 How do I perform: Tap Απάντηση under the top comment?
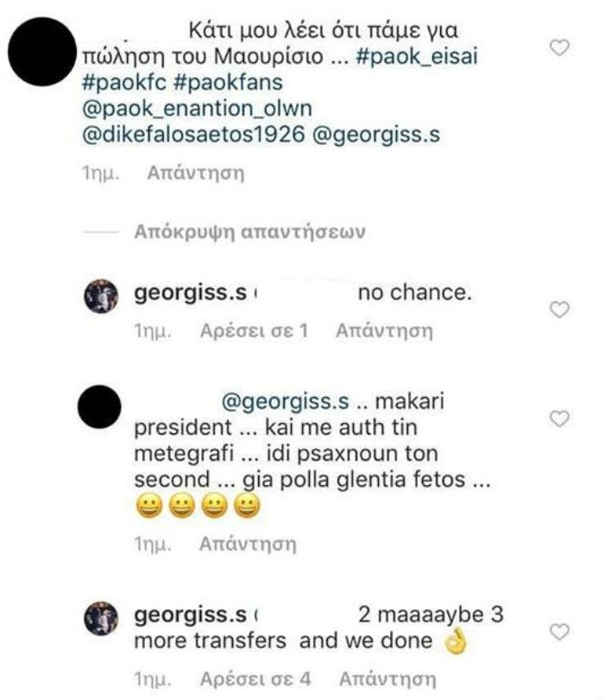(196, 173)
